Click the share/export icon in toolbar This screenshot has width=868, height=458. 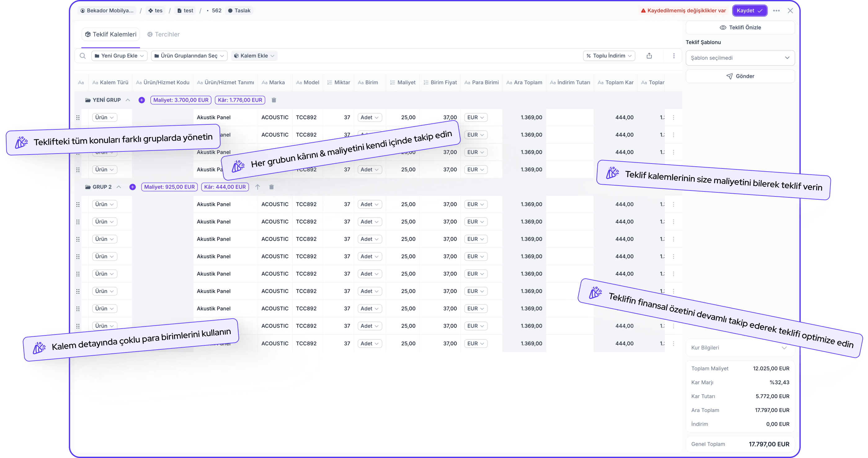point(649,56)
